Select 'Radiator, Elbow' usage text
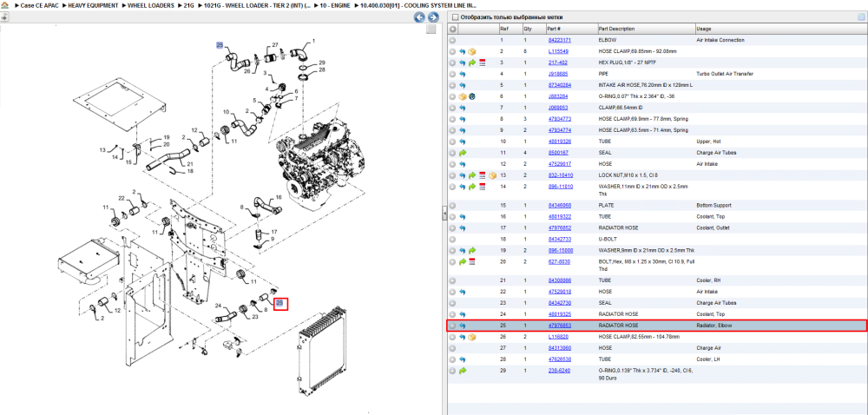This screenshot has height=415, width=868. pos(714,326)
